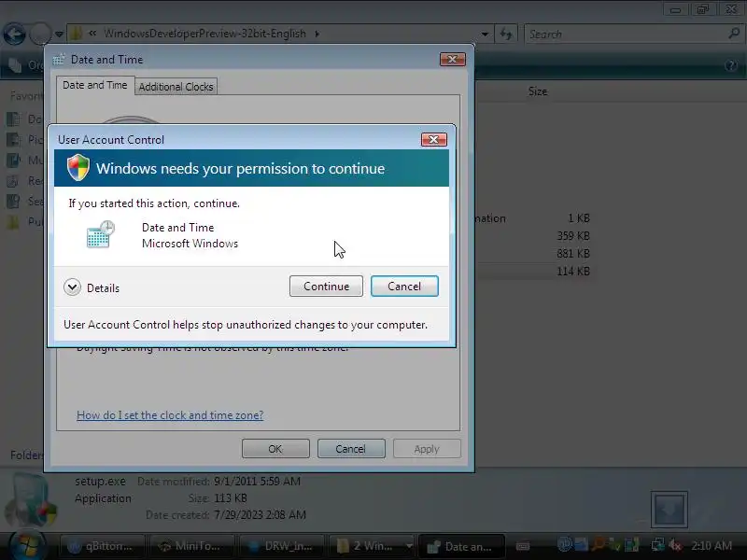The width and height of the screenshot is (747, 560).
Task: Go back in the Explorer window
Action: 14,35
